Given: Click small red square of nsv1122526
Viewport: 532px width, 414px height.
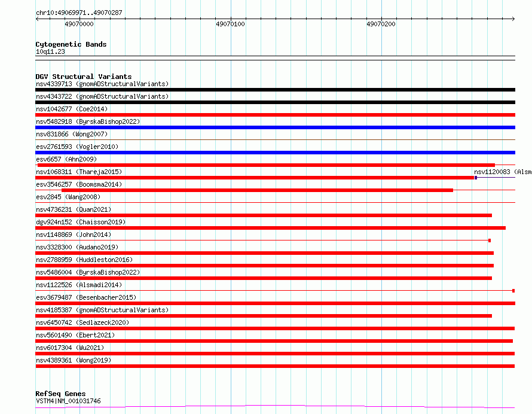Looking at the screenshot, I should click(x=513, y=291).
